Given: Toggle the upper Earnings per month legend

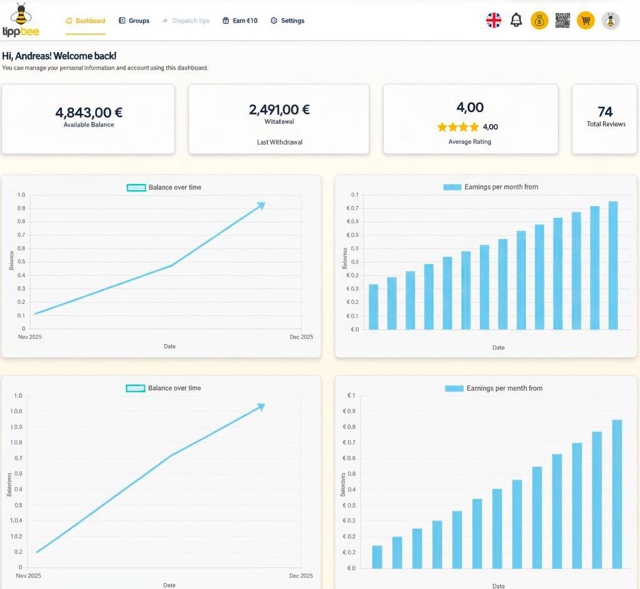Looking at the screenshot, I should coord(452,187).
